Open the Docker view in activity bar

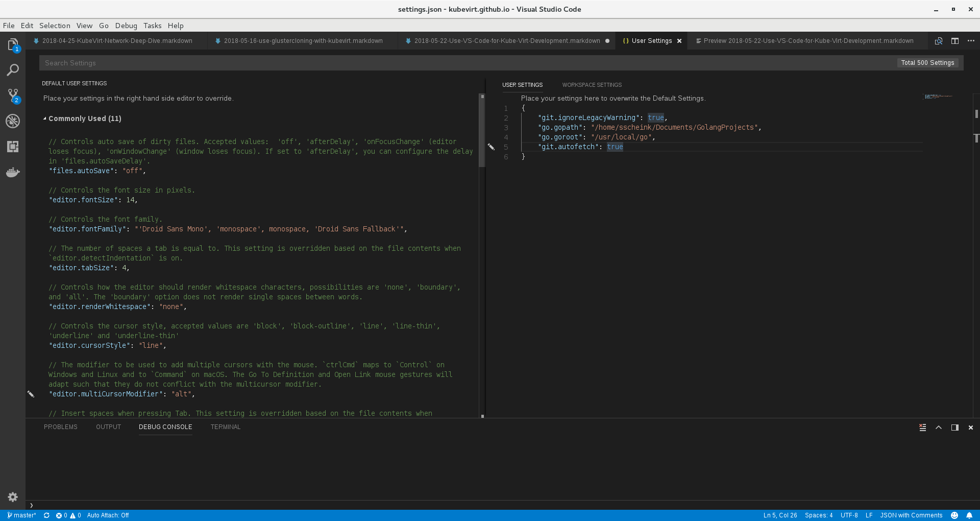coord(13,172)
